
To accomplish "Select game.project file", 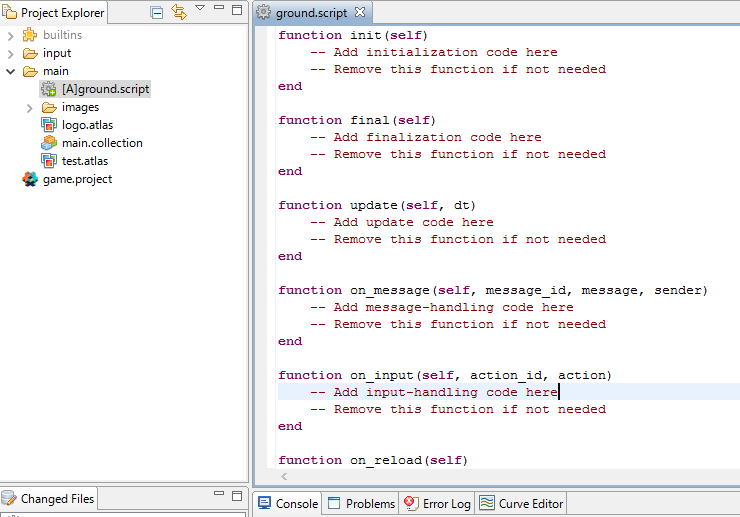I will tap(77, 179).
